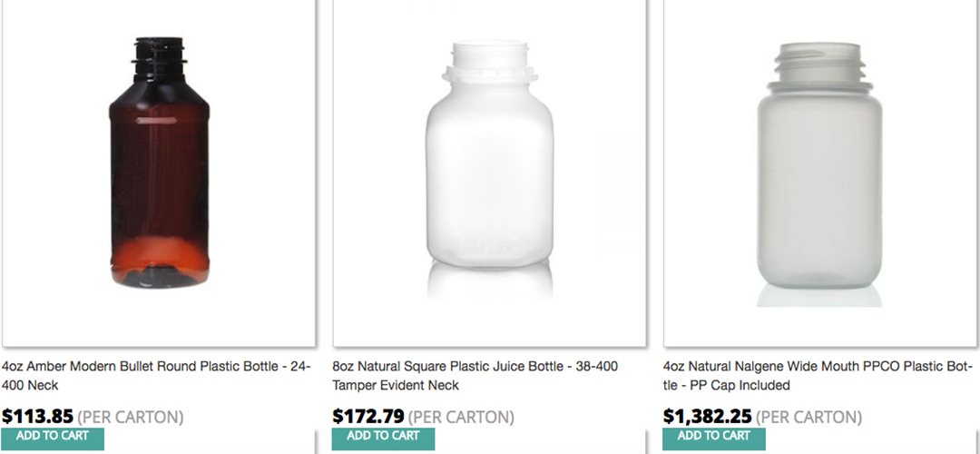This screenshot has height=454, width=980.
Task: Add the $172.79 juice bottle to cart
Action: tap(383, 438)
